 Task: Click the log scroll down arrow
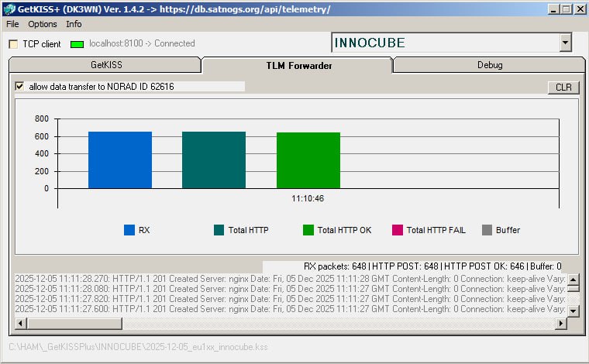pos(573,311)
